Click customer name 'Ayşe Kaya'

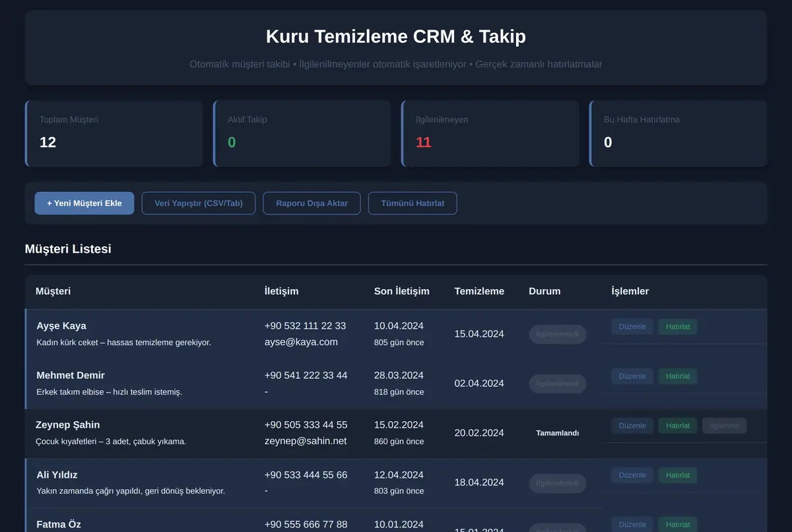[x=61, y=325]
